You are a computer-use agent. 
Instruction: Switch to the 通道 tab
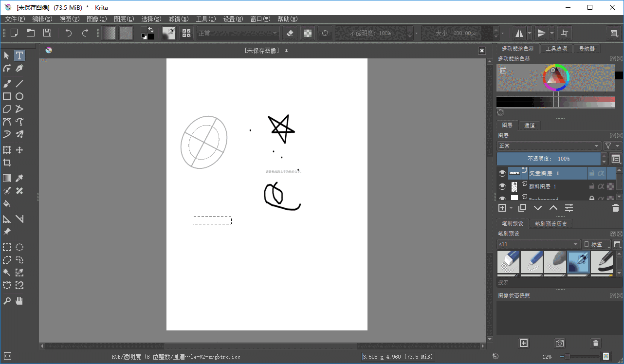(529, 126)
